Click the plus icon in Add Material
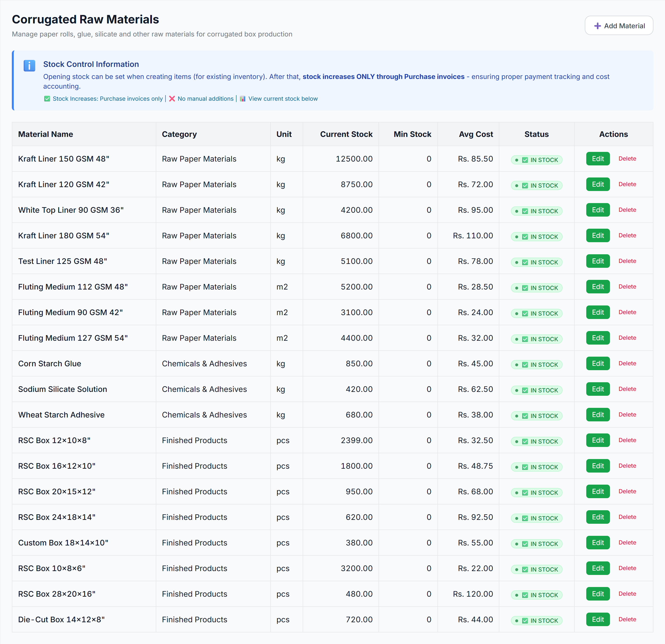This screenshot has width=665, height=644. pos(597,26)
